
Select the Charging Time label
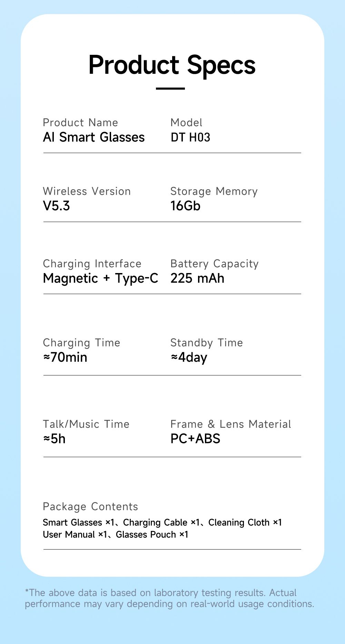pyautogui.click(x=81, y=343)
